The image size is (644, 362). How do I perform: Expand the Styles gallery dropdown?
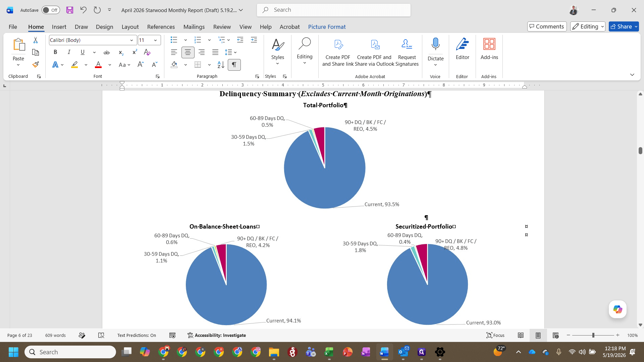[277, 64]
